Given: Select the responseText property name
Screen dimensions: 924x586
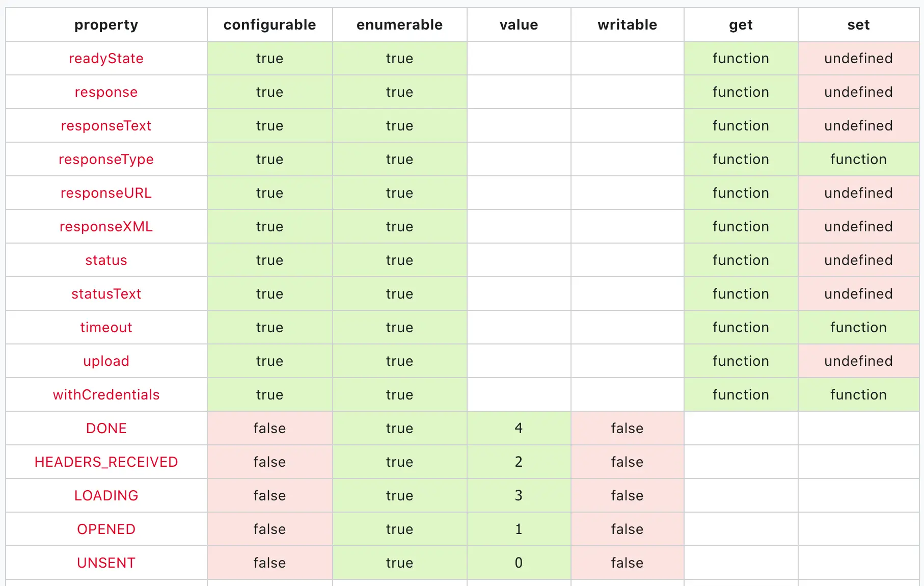Looking at the screenshot, I should (x=106, y=126).
